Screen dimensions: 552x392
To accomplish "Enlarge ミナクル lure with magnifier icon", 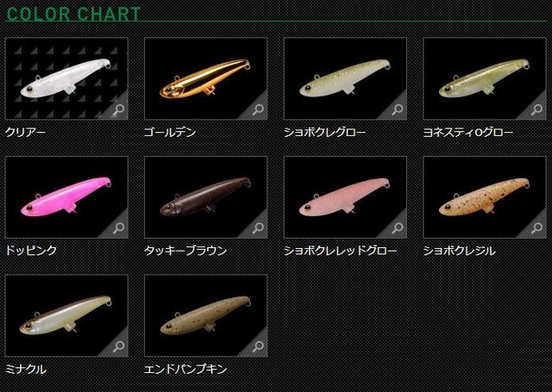I will 119,346.
